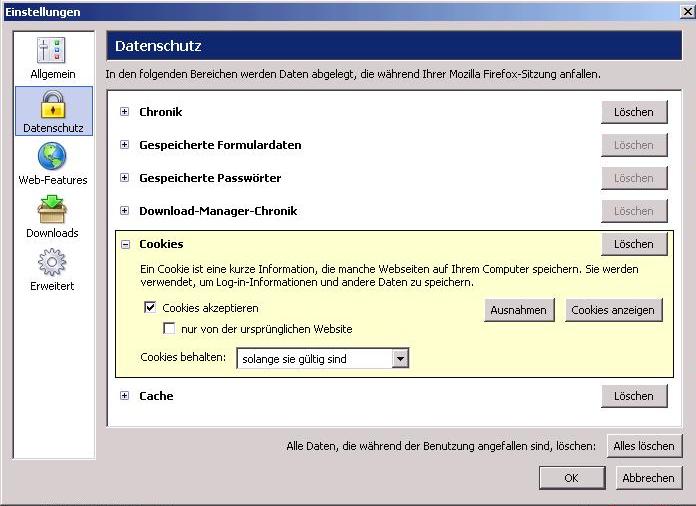Uncheck the Cookies akzeptieren checkbox
This screenshot has width=696, height=506.
click(150, 308)
